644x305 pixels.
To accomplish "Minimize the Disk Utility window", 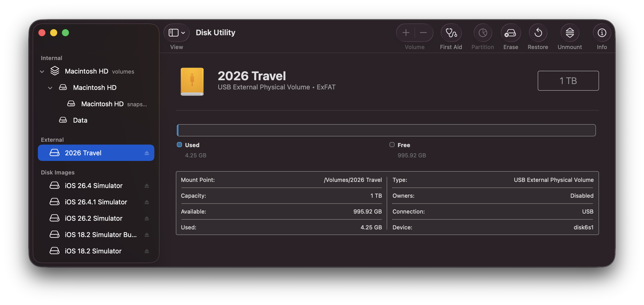I will [54, 33].
